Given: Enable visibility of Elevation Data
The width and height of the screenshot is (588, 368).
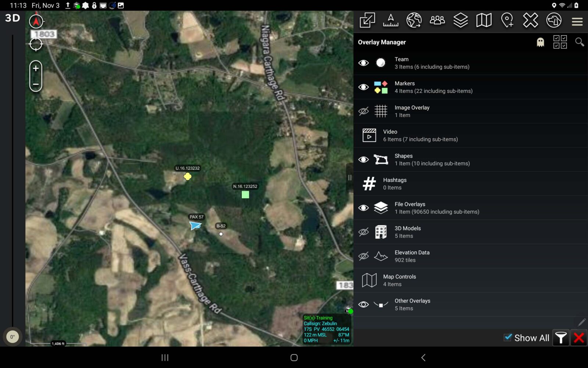Looking at the screenshot, I should (x=363, y=256).
